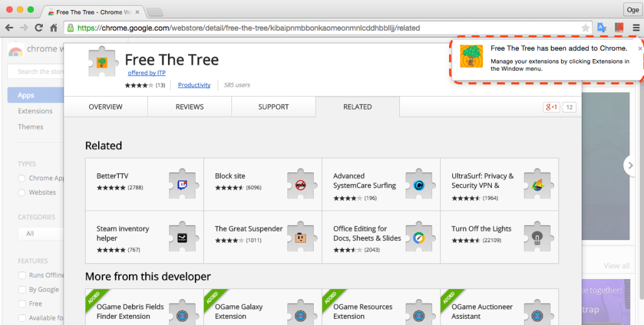Click the Google +1 button
The width and height of the screenshot is (644, 325).
pyautogui.click(x=551, y=107)
